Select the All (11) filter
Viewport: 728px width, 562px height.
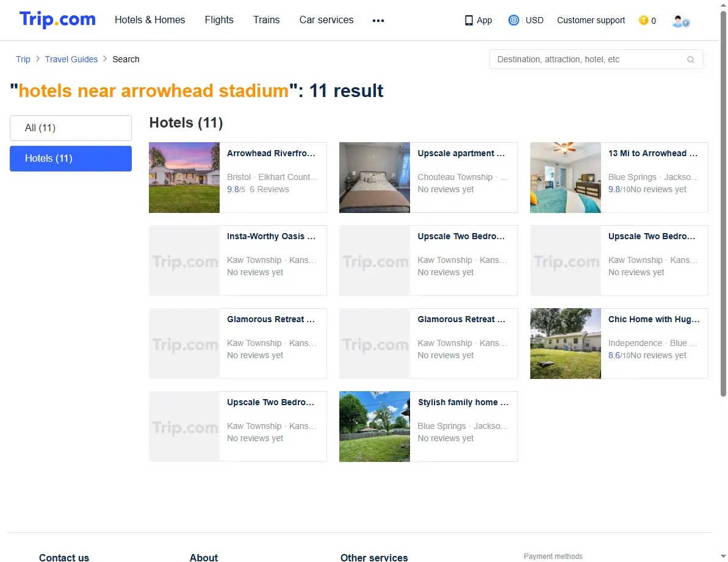tap(71, 128)
